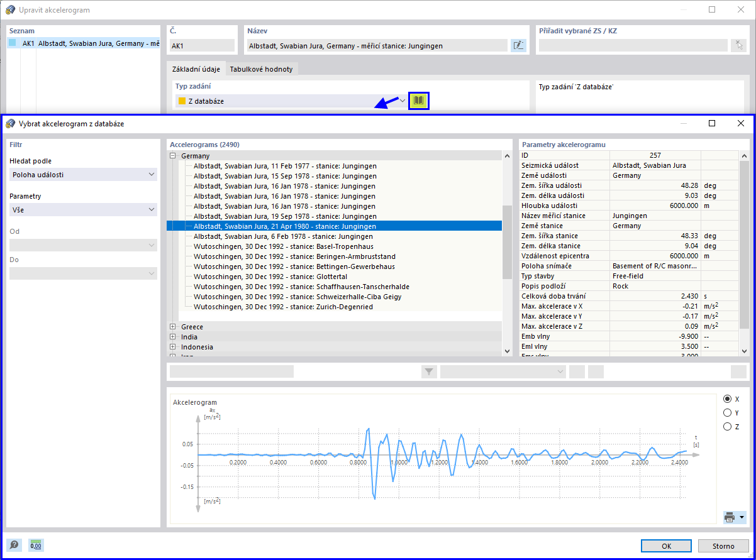The height and width of the screenshot is (560, 756).
Task: Click the edit name icon beside Název
Action: (x=518, y=45)
